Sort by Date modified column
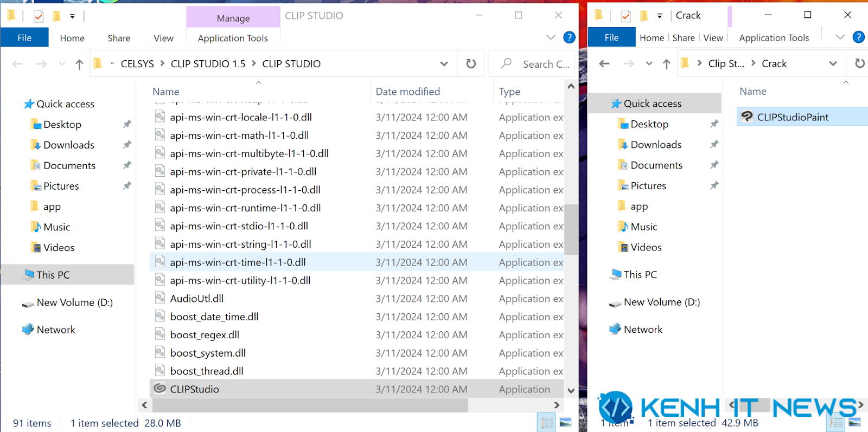 point(407,92)
